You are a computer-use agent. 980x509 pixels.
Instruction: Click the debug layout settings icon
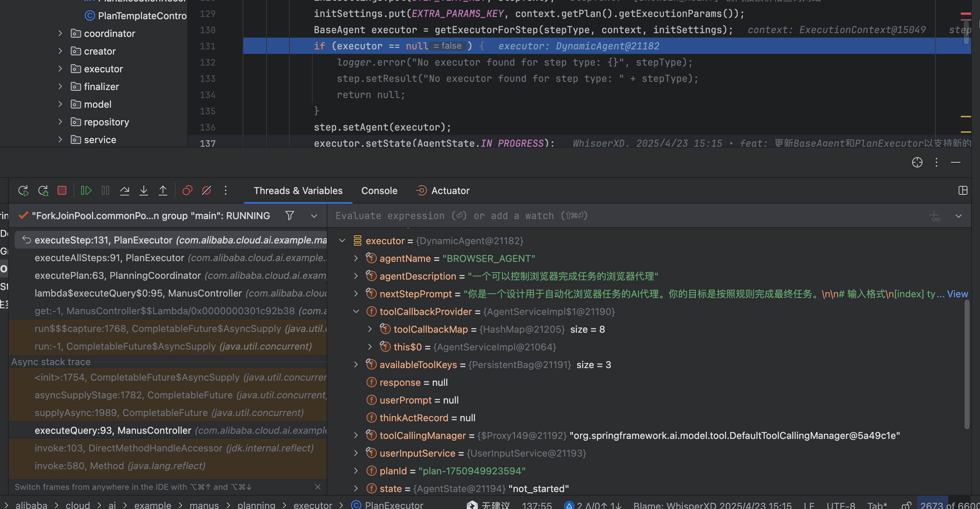coord(963,190)
